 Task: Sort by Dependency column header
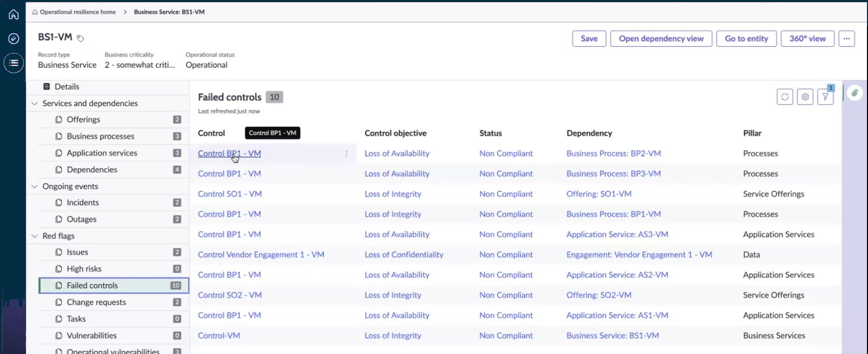pos(589,133)
